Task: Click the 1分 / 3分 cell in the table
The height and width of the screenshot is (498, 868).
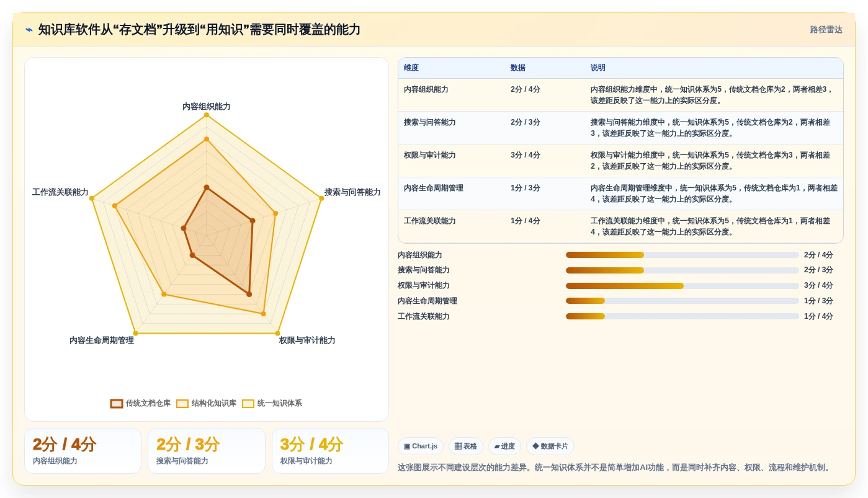Action: pyautogui.click(x=526, y=189)
